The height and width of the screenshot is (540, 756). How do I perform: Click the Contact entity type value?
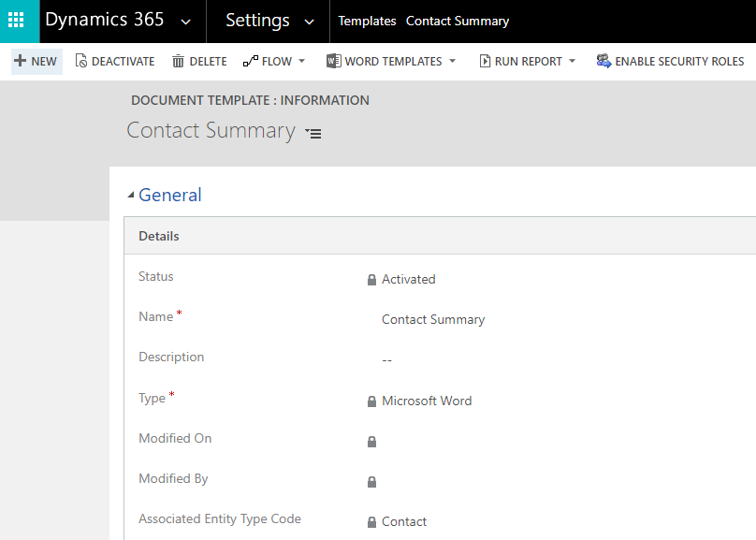404,521
